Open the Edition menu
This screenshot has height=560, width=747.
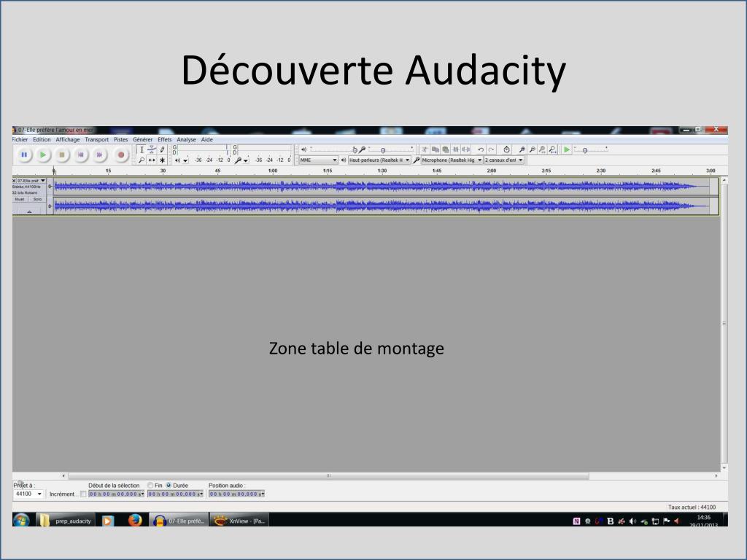click(x=42, y=139)
